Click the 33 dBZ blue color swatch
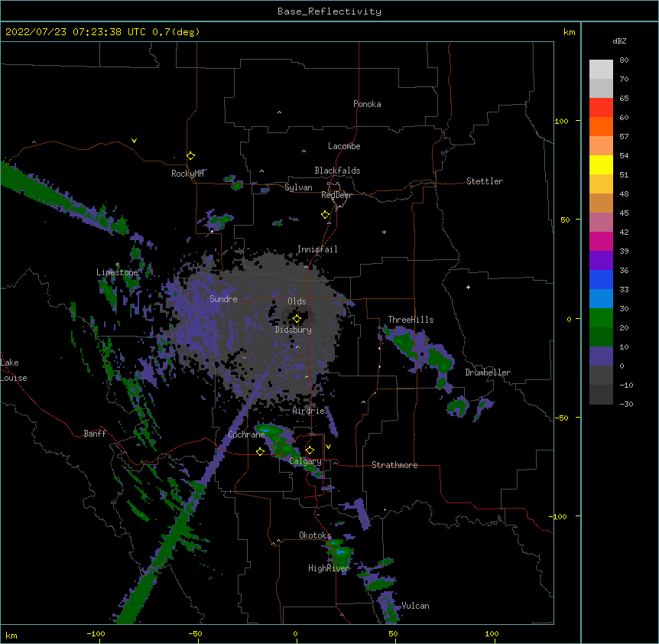The height and width of the screenshot is (644, 659). coord(601,298)
